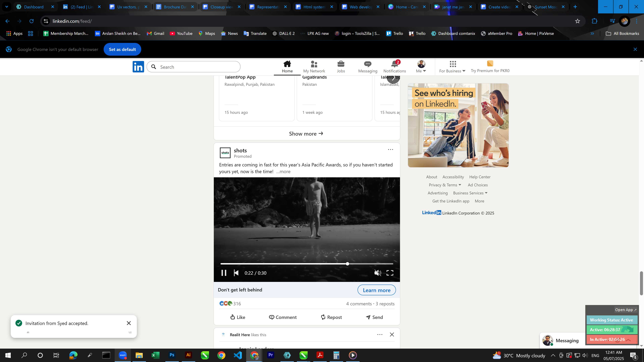Image resolution: width=644 pixels, height=362 pixels.
Task: Click Show more jobs
Action: click(x=307, y=134)
